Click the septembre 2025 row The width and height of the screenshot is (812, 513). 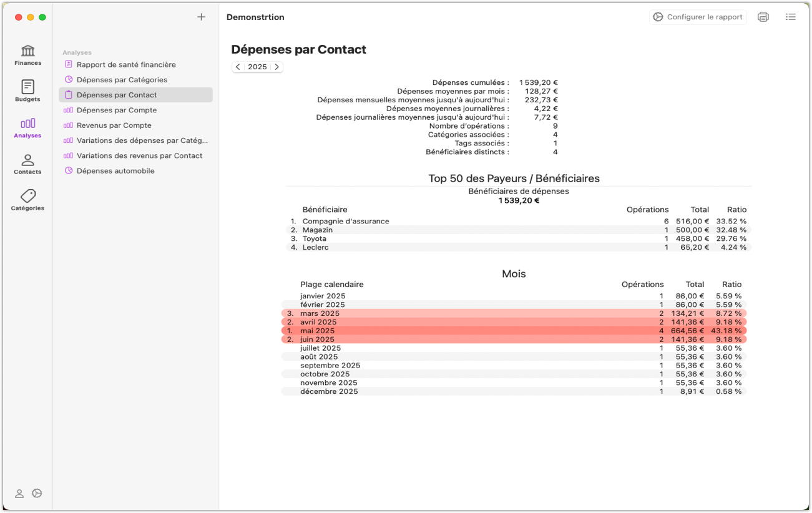[x=514, y=366]
